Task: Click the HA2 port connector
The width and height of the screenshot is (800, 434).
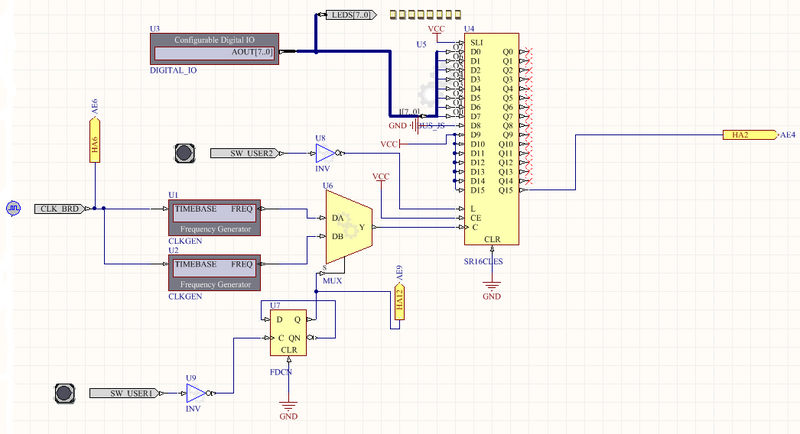Action: coord(750,134)
